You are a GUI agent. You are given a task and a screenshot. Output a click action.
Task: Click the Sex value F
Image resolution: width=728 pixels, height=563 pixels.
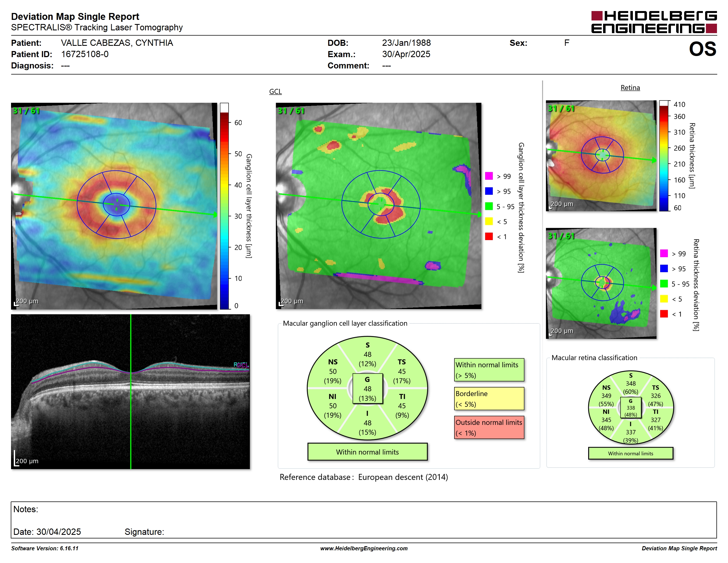pyautogui.click(x=567, y=43)
